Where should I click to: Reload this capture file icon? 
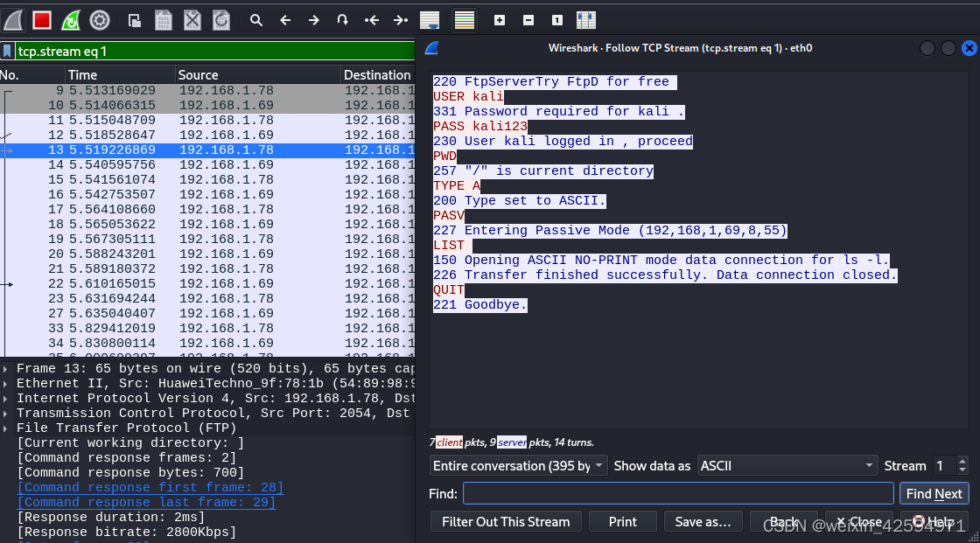point(221,21)
